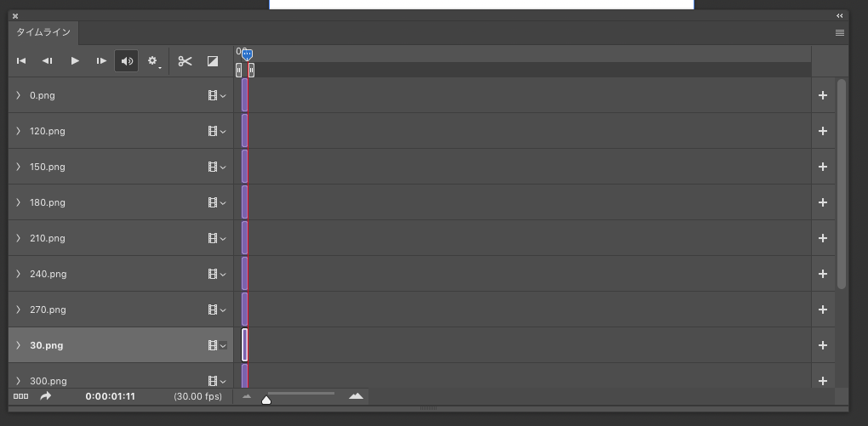Expand the 300.png track
This screenshot has height=426, width=868.
tap(18, 381)
